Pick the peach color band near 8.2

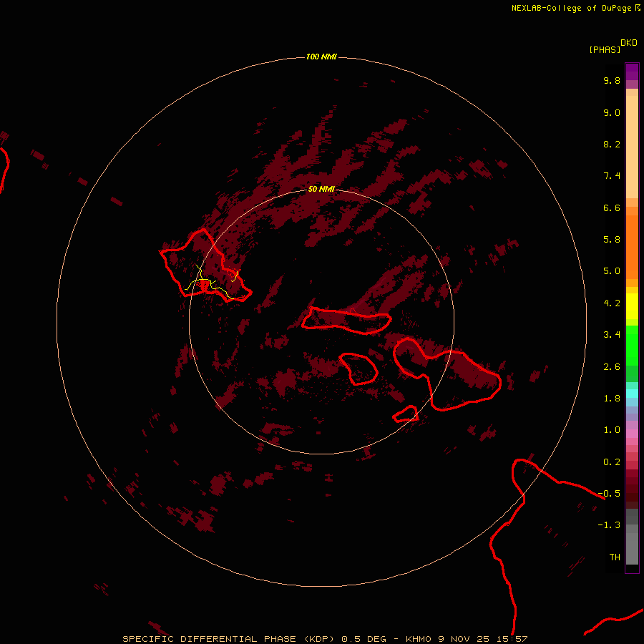coord(632,145)
